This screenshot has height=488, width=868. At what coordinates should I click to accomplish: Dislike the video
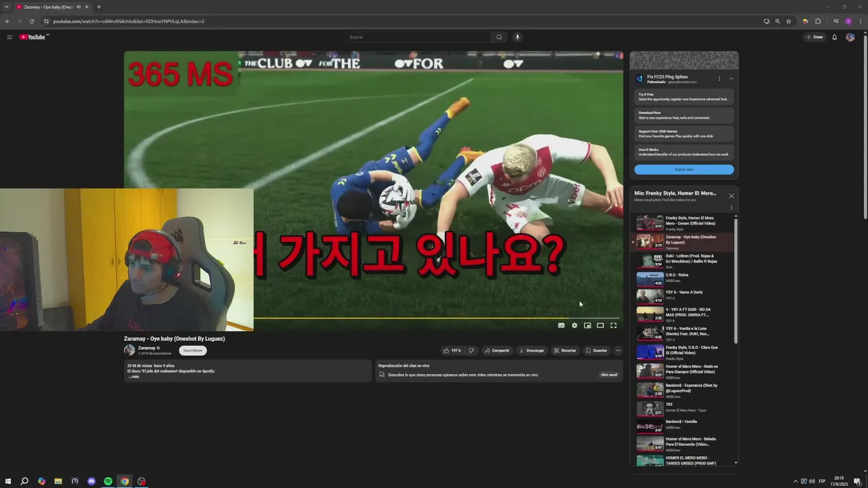(x=471, y=350)
